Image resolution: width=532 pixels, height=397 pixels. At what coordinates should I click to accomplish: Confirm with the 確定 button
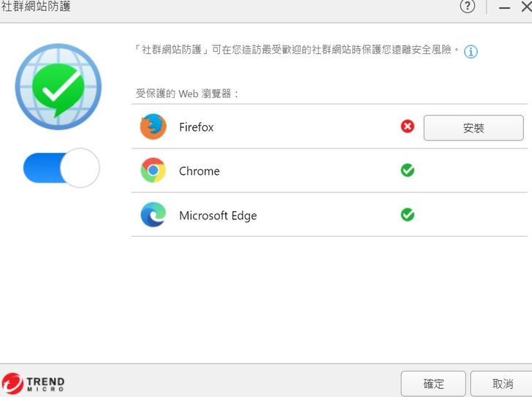point(433,383)
